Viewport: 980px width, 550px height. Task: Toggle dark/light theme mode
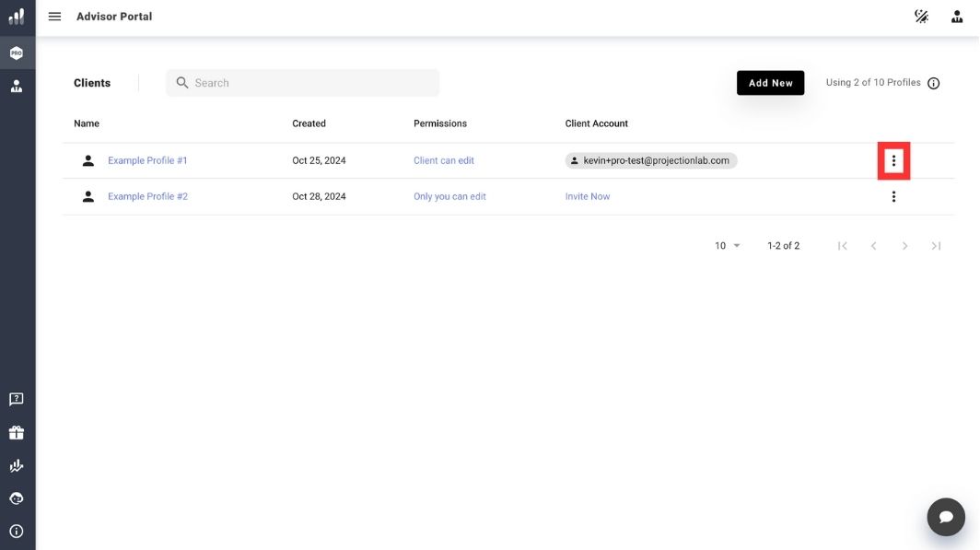(x=921, y=17)
